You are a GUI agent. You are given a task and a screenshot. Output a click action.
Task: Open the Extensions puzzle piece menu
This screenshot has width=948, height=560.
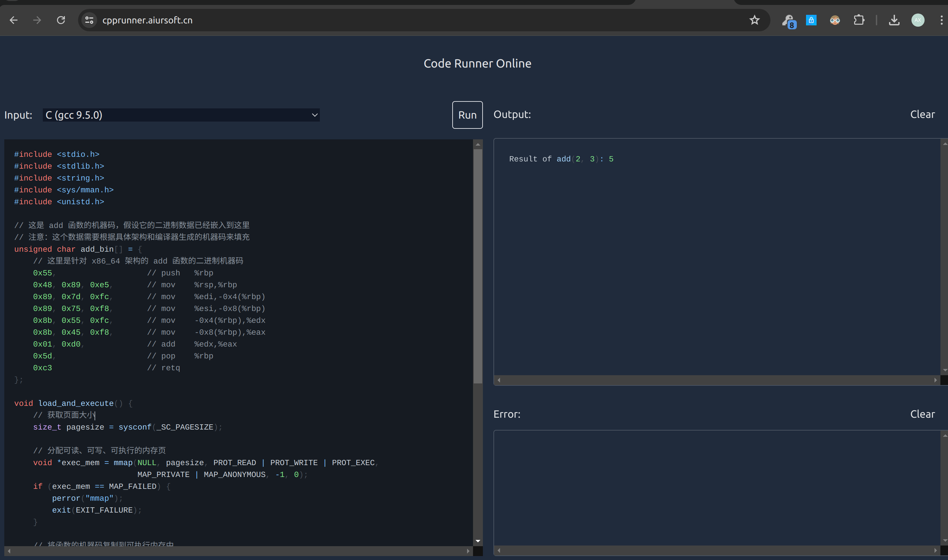859,20
